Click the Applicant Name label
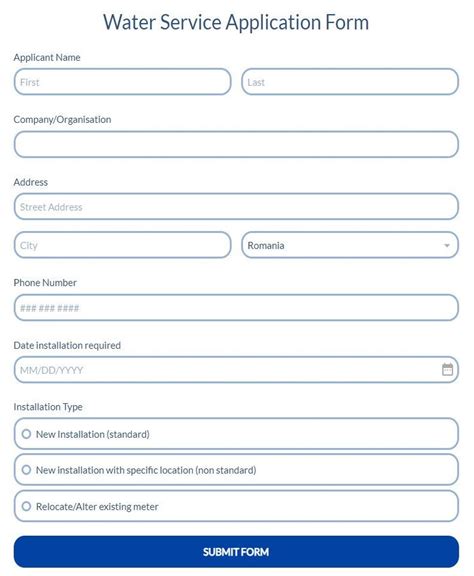Screen dimensions: 474x576 (x=47, y=57)
